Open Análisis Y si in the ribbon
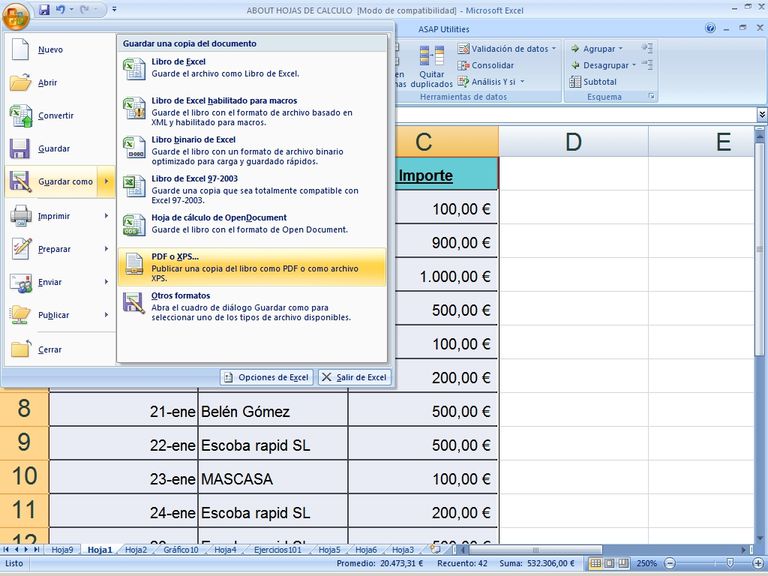 [x=491, y=82]
